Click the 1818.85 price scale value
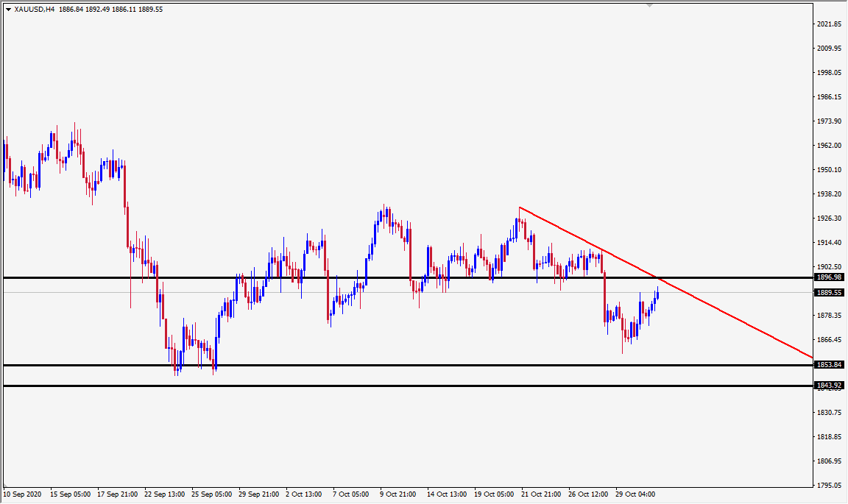 click(829, 436)
